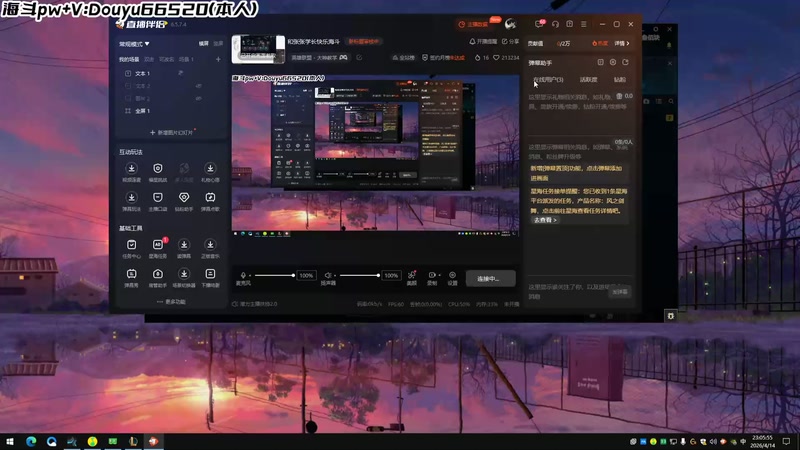Expand 更多功能 more functions
The height and width of the screenshot is (450, 800).
[x=171, y=302]
